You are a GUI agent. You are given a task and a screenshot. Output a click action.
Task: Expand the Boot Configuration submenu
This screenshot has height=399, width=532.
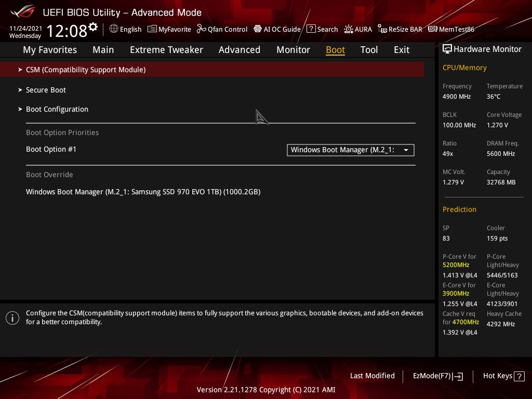pyautogui.click(x=57, y=109)
